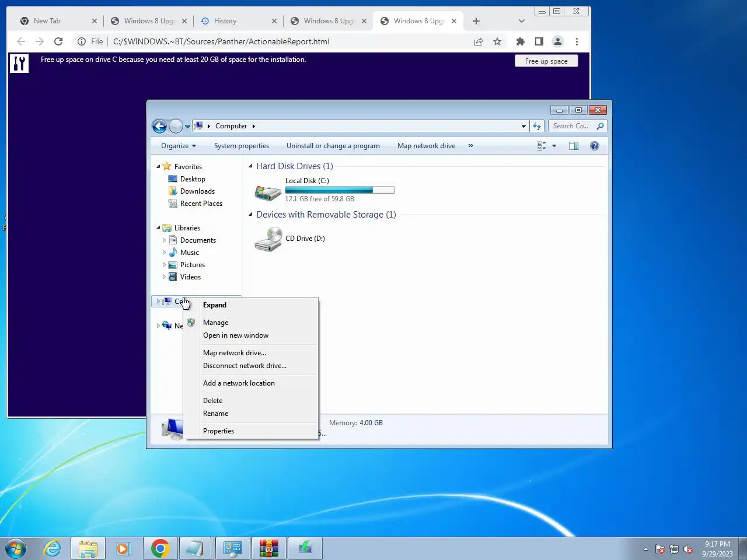Screen dimensions: 747x560
Task: Click the search magnifier in Explorer
Action: point(600,126)
